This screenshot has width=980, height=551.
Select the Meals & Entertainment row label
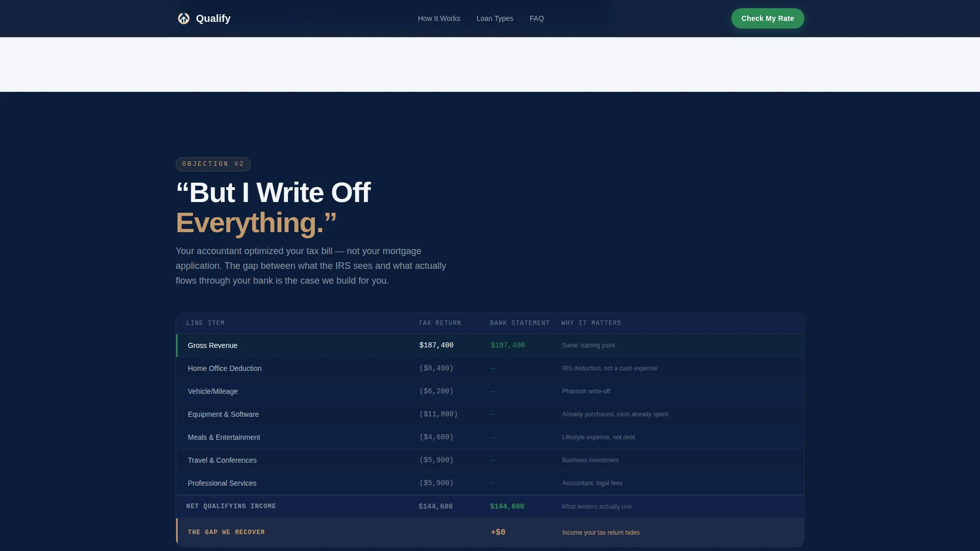tap(224, 437)
